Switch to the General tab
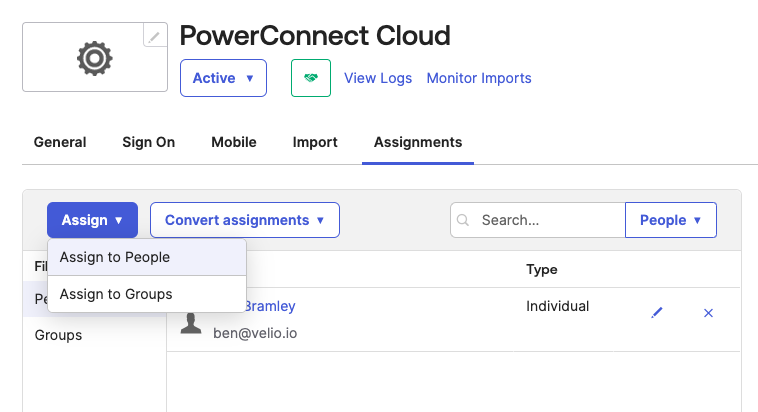 (60, 142)
